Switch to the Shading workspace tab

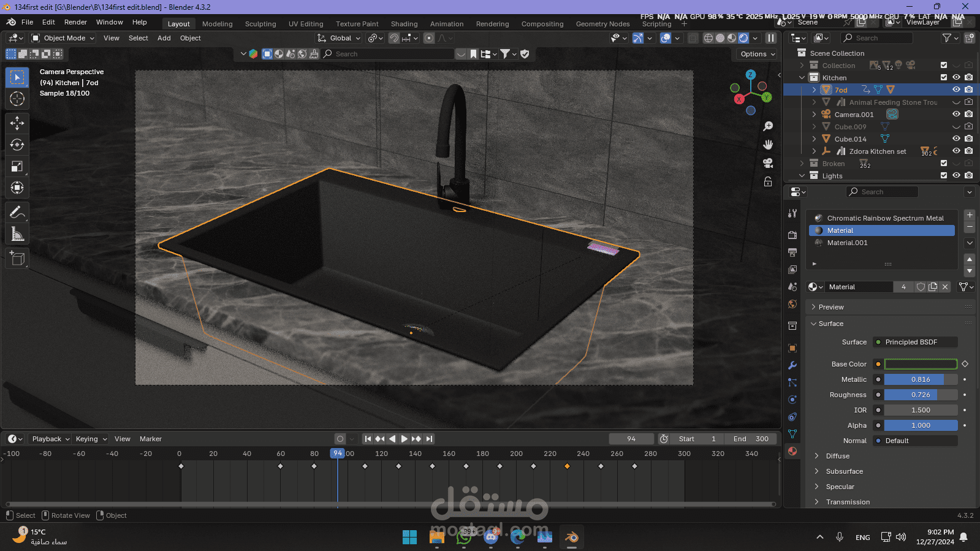pyautogui.click(x=404, y=24)
